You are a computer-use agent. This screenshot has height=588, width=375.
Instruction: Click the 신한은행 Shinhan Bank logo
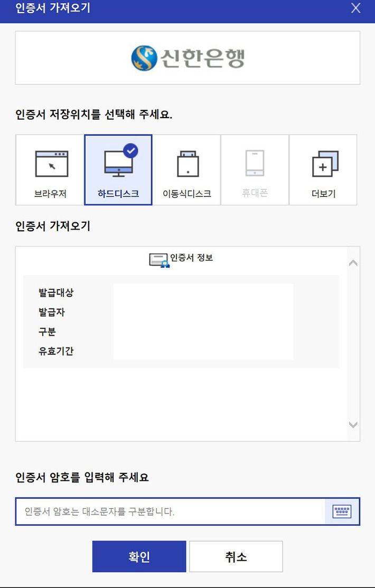click(x=187, y=58)
